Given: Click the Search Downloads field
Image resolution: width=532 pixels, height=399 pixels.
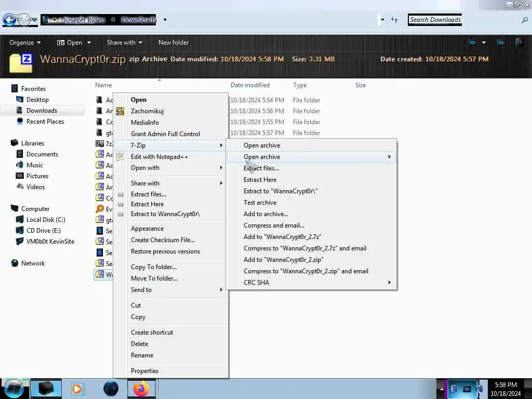Looking at the screenshot, I should coord(435,20).
